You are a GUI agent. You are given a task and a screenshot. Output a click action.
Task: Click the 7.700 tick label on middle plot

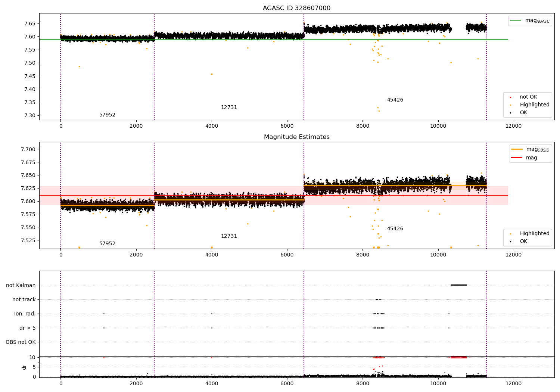[28, 149]
